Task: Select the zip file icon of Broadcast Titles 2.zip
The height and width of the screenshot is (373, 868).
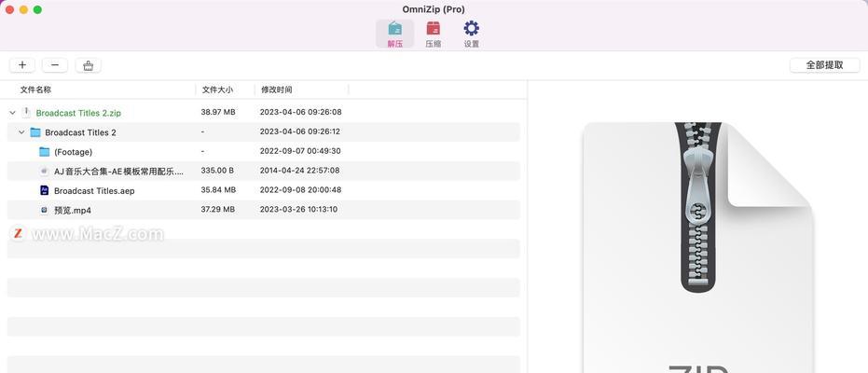Action: pyautogui.click(x=26, y=112)
